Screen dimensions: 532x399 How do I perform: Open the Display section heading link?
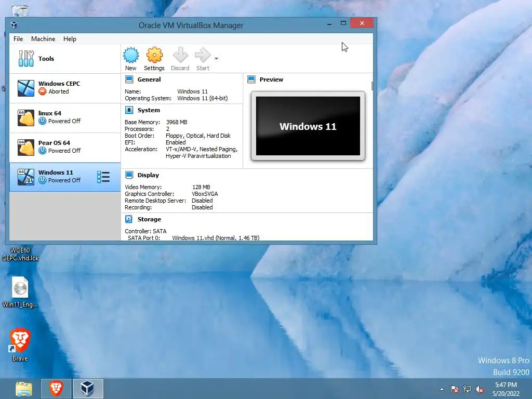point(148,175)
